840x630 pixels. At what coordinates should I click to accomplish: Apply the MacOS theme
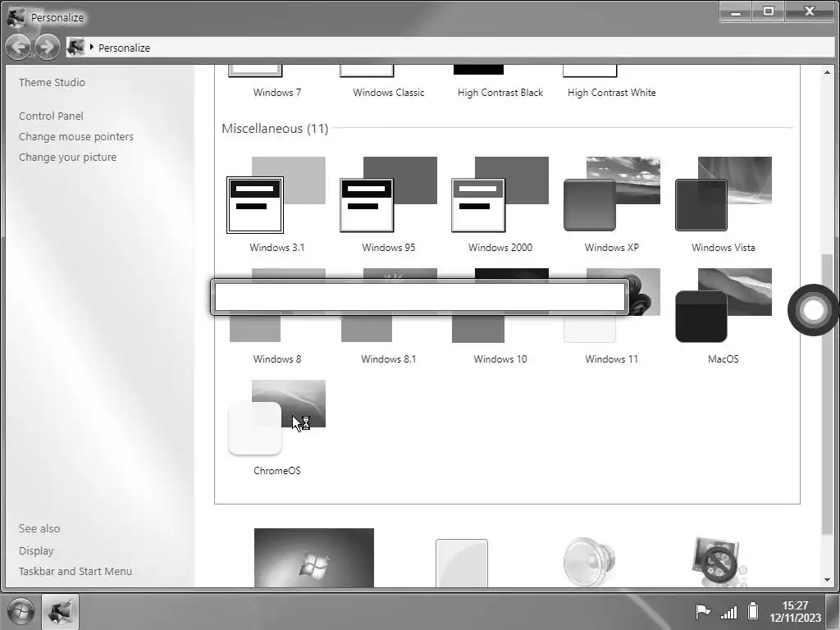point(724,306)
